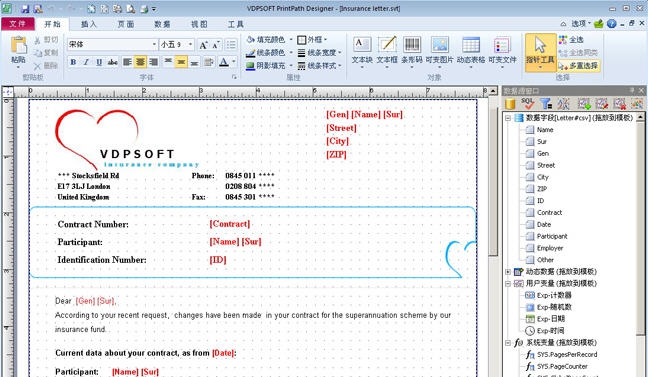
Task: Expand the dynamic data (动态数据) node
Action: point(508,272)
